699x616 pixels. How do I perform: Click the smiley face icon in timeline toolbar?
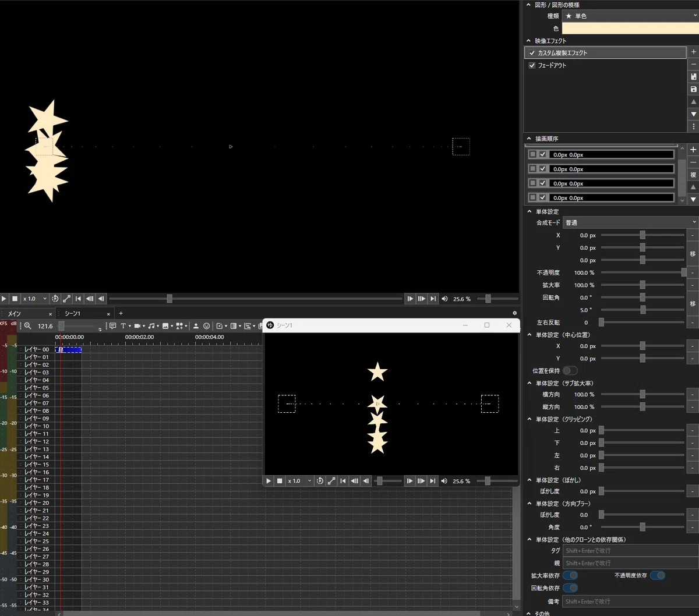pyautogui.click(x=206, y=326)
